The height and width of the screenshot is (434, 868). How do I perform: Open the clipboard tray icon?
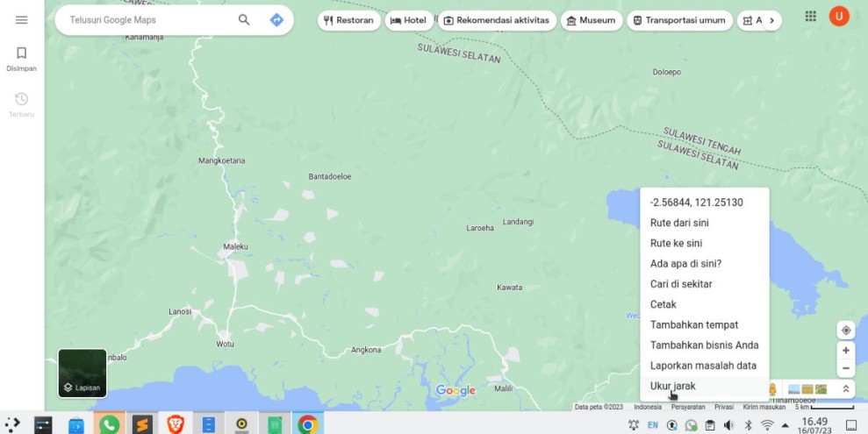pos(710,424)
